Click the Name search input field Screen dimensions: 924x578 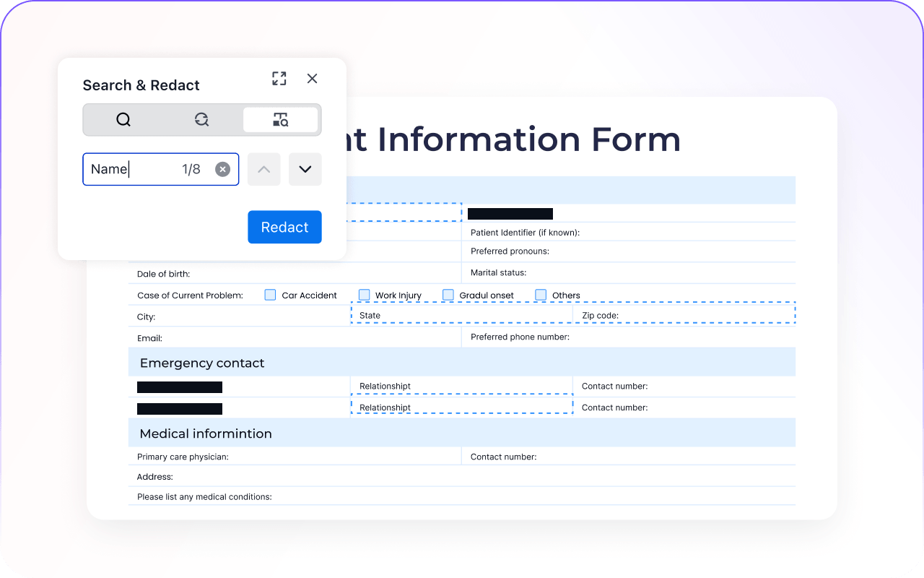pyautogui.click(x=161, y=169)
